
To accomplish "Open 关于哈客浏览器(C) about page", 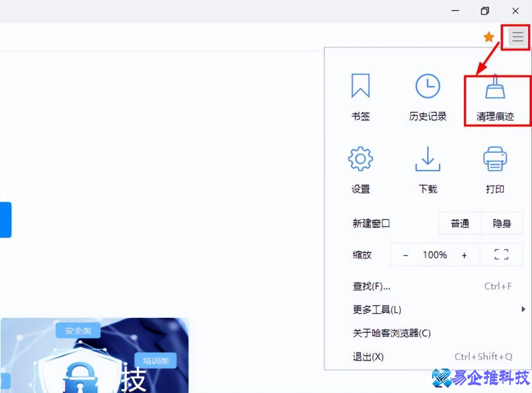I will pyautogui.click(x=392, y=333).
